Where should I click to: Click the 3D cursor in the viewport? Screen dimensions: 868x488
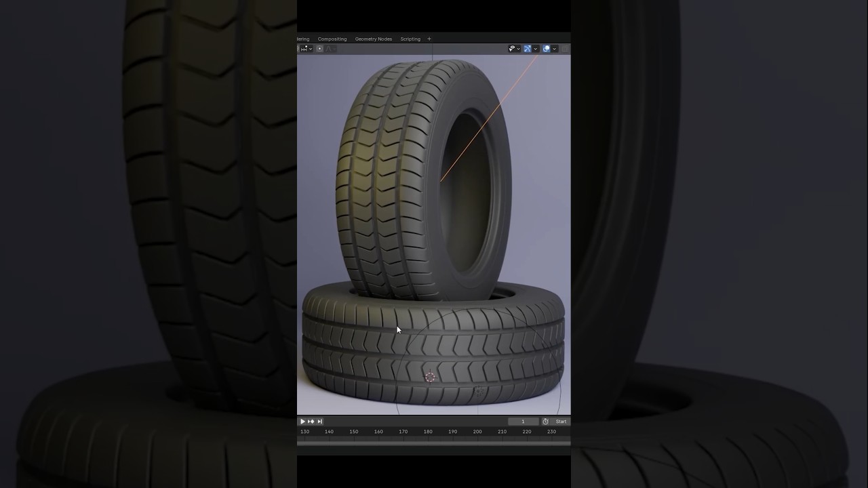pos(430,377)
